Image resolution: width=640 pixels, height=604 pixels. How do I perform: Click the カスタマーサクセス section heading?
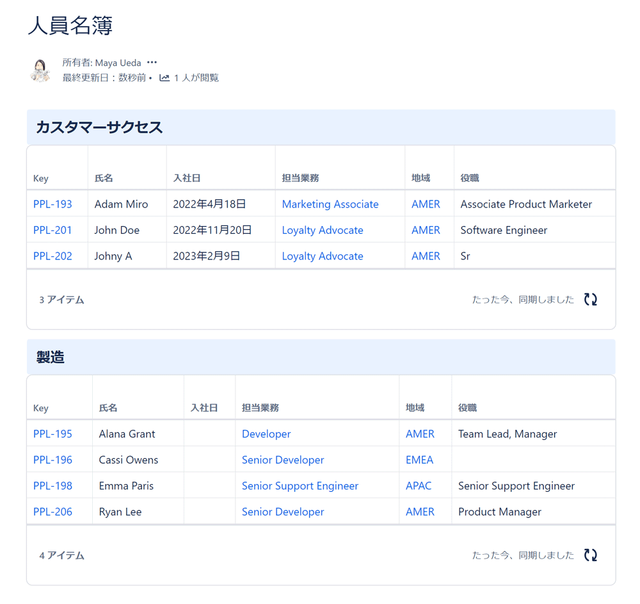click(x=100, y=127)
